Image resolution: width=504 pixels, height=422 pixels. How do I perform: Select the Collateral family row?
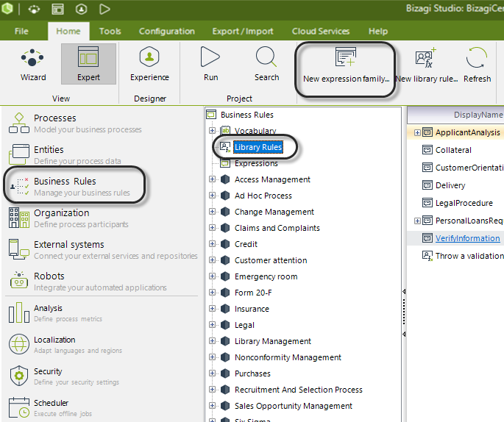[453, 150]
